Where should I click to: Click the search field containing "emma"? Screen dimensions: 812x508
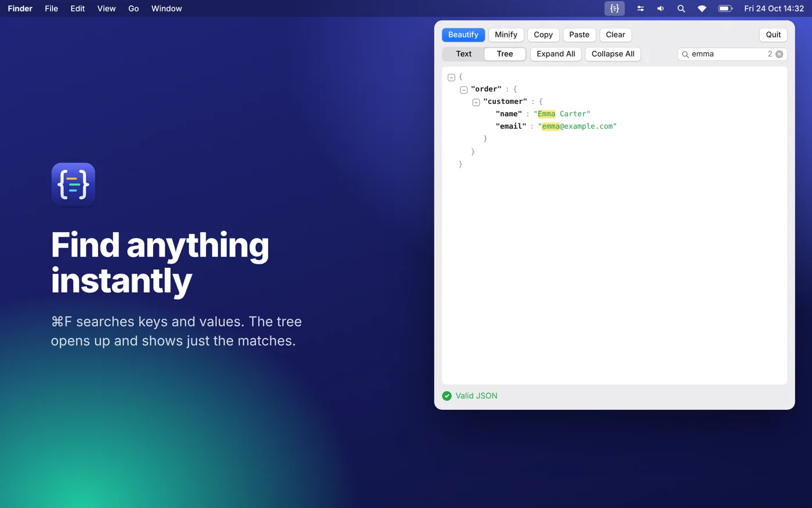(732, 54)
